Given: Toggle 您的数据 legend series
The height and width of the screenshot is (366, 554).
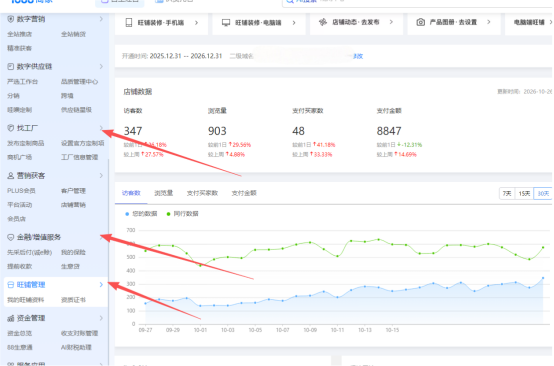Looking at the screenshot, I should [x=141, y=214].
